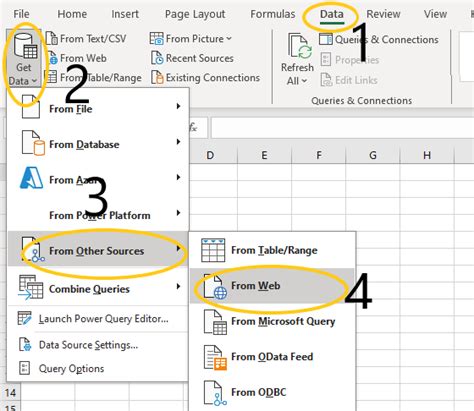This screenshot has height=411, width=474.
Task: Click the Combine Queries icon
Action: click(x=30, y=287)
